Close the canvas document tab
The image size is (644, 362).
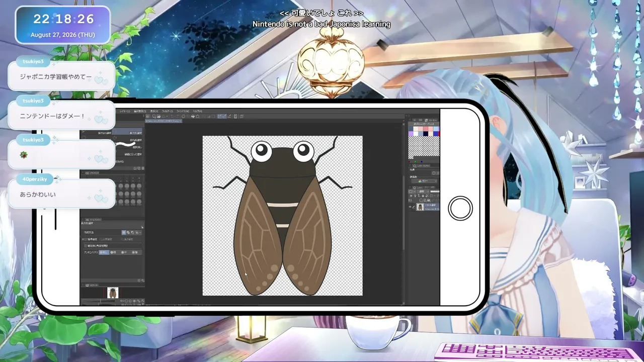click(180, 121)
